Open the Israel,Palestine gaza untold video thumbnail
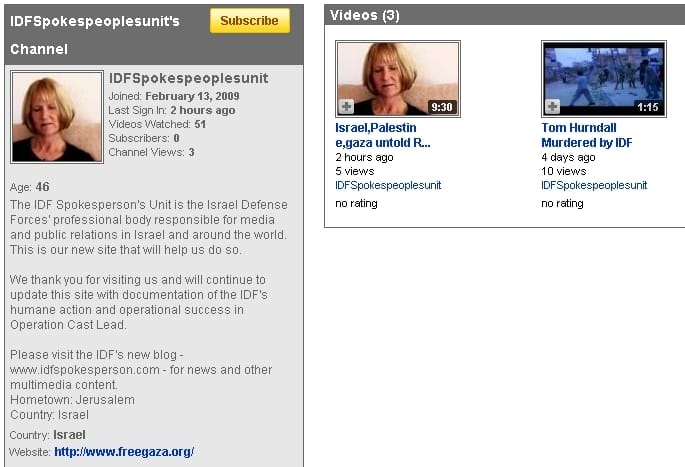Screen dimensions: 685x467 398,79
